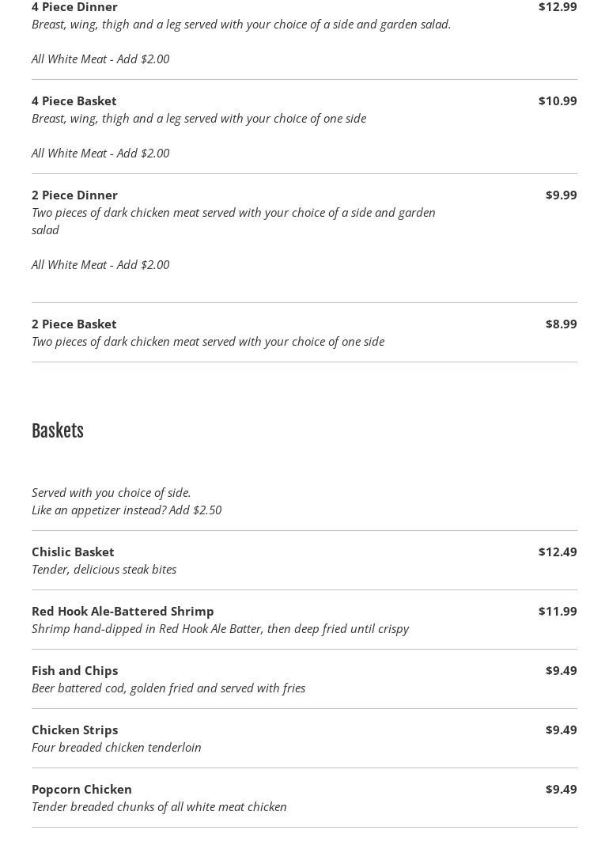Viewport: 609px width, 868px height.
Task: Choose the Popcorn Chicken menu item
Action: point(81,789)
